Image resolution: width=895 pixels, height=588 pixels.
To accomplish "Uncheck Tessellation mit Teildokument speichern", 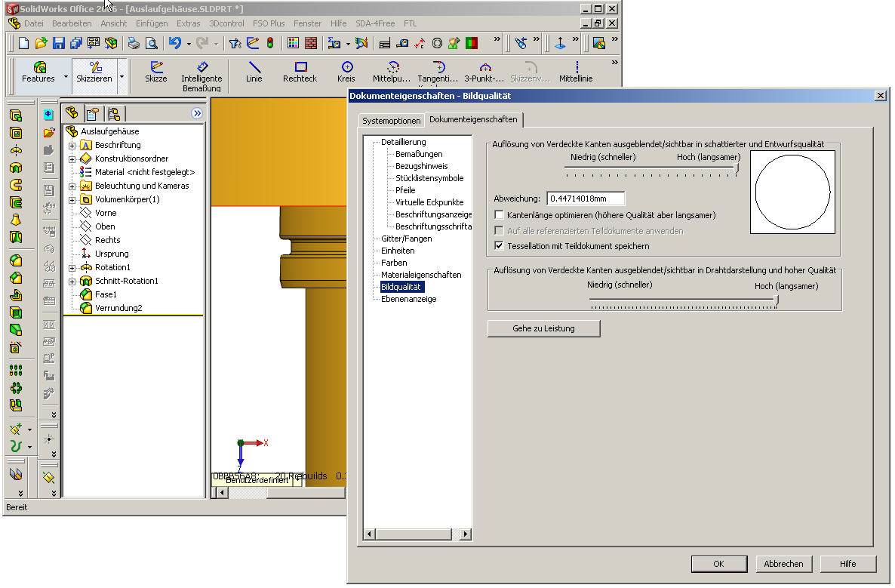I will tap(499, 245).
